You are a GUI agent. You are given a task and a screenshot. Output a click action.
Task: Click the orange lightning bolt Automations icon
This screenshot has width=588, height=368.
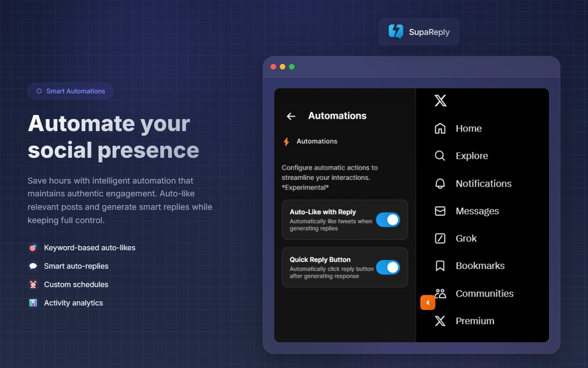286,142
